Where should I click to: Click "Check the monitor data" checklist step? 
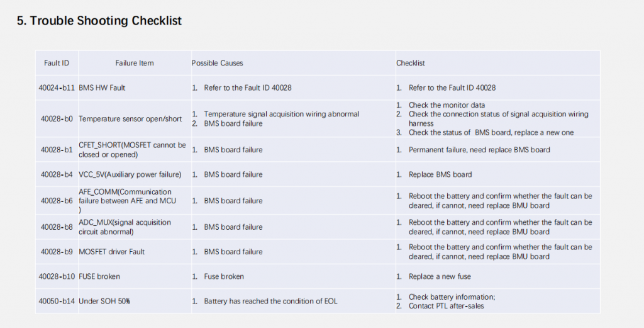(447, 105)
